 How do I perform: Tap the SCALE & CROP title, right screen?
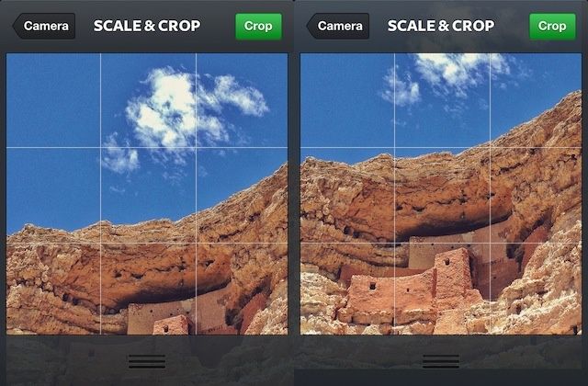[x=441, y=26]
